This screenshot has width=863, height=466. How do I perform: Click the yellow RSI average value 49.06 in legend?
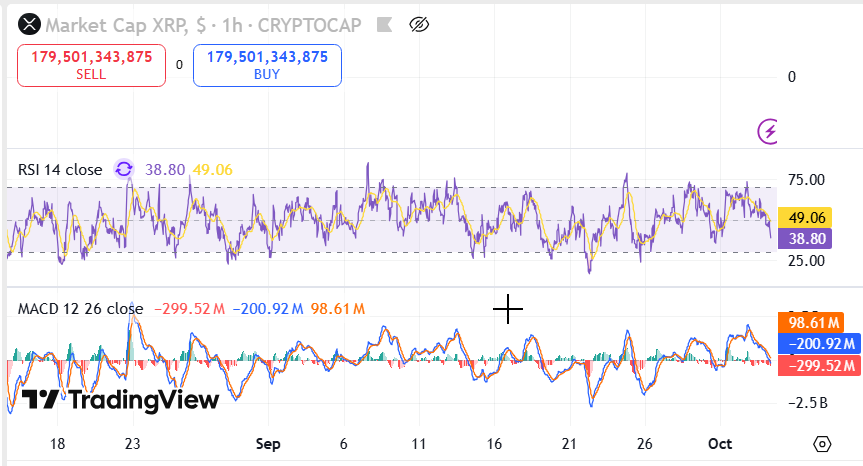(213, 170)
